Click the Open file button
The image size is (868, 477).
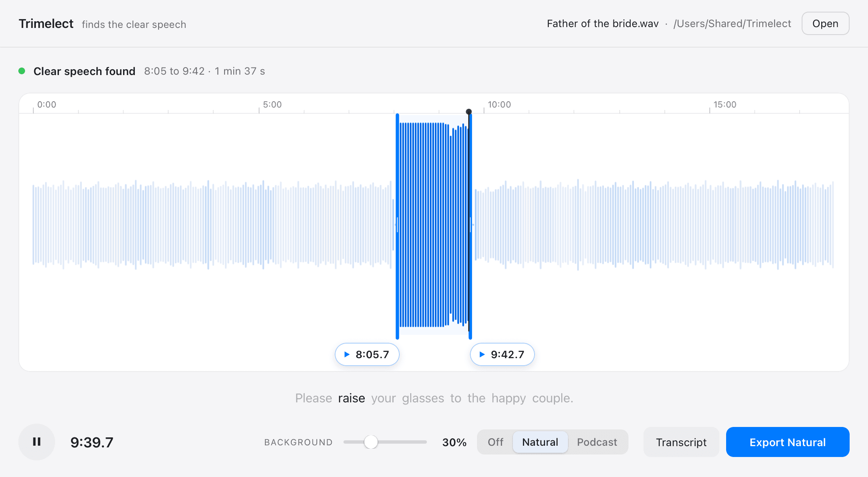825,23
